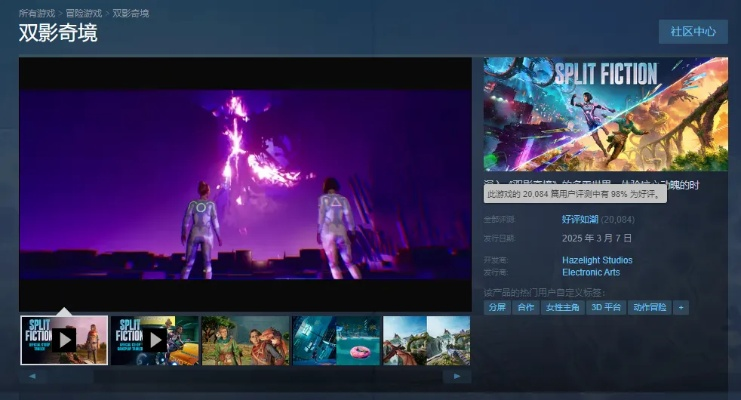Go to 所有游戏 breadcrumb link
741x400 pixels.
click(x=37, y=13)
